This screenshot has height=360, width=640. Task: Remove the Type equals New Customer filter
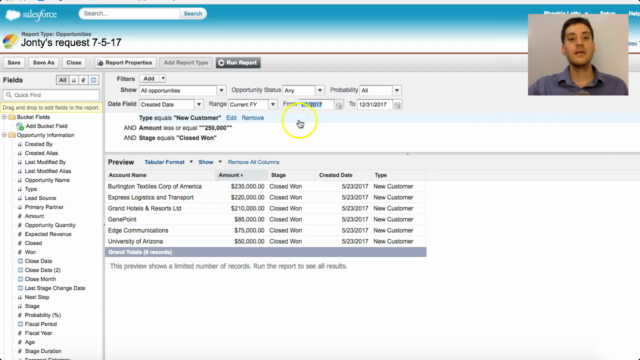(253, 118)
